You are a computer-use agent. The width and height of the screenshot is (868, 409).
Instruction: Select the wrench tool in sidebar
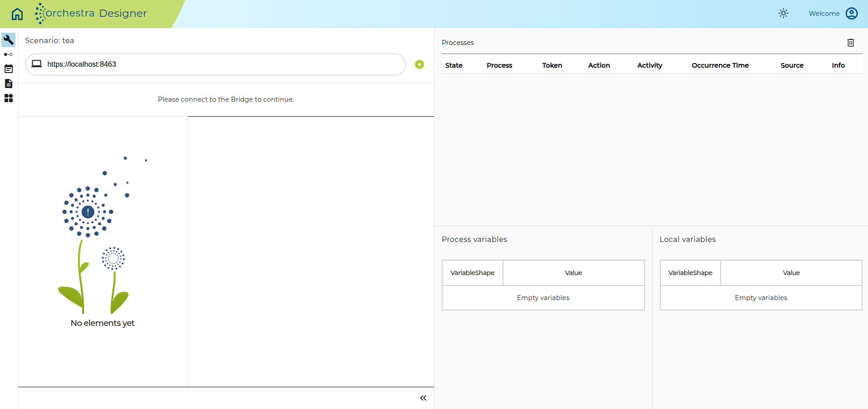point(9,40)
